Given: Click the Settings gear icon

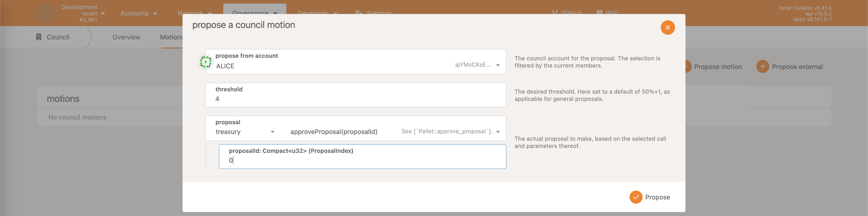Looking at the screenshot, I should click(358, 13).
